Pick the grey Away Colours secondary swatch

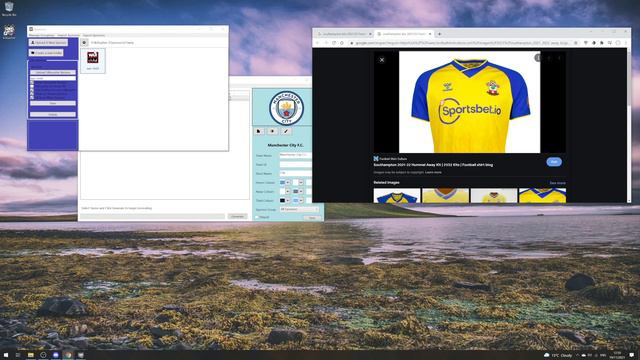[x=296, y=191]
